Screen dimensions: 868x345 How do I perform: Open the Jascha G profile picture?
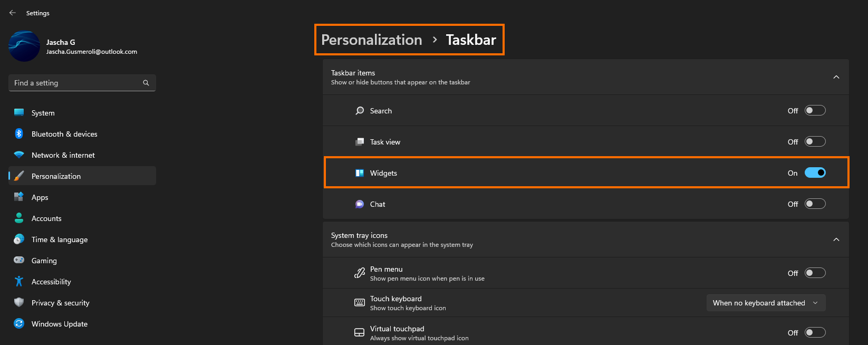point(24,46)
